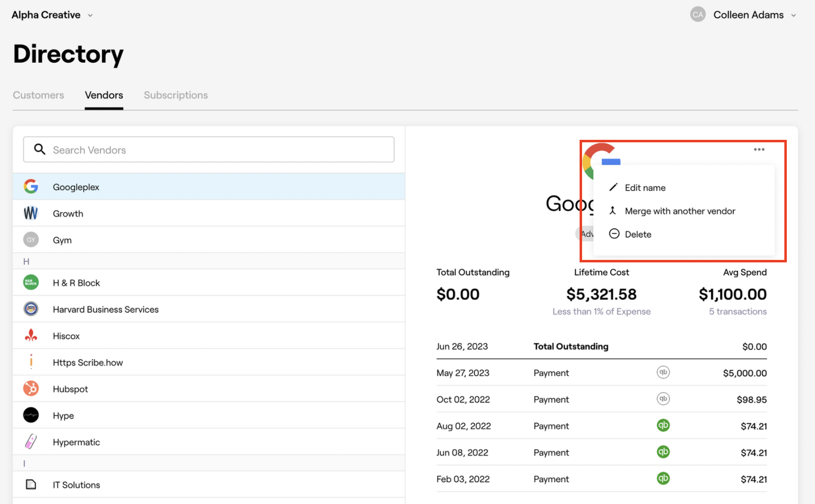The width and height of the screenshot is (815, 504).
Task: Select Hubspot vendor row
Action: 209,389
